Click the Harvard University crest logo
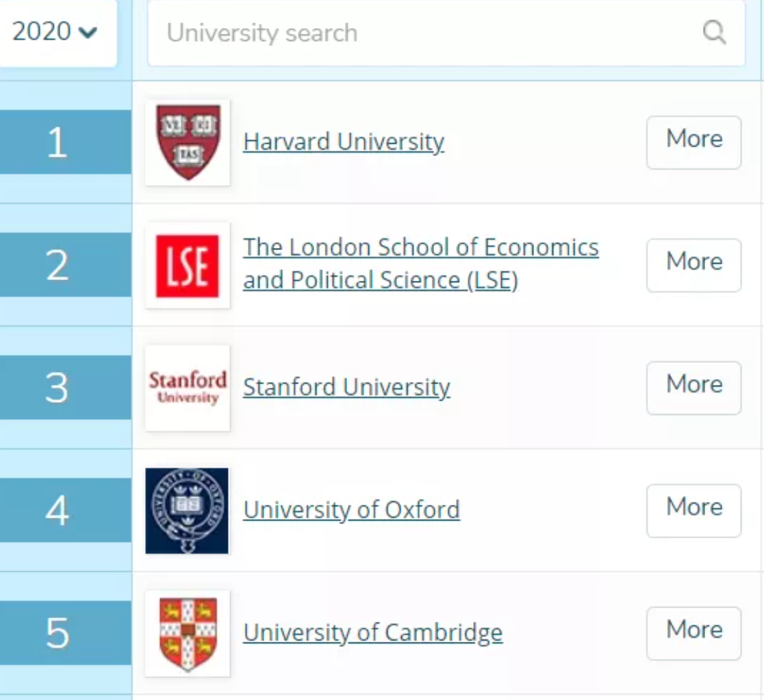Viewport: 764px width, 700px height. tap(188, 142)
